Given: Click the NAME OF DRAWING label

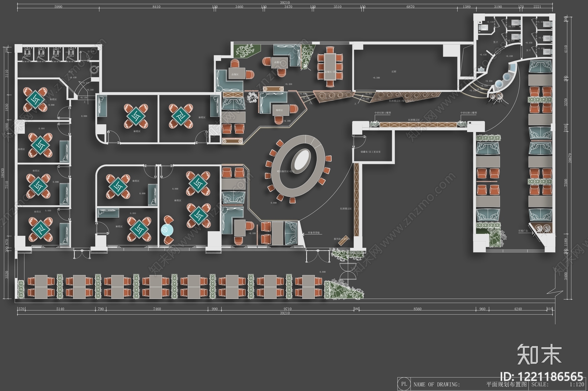Looking at the screenshot, I should coord(437,384).
